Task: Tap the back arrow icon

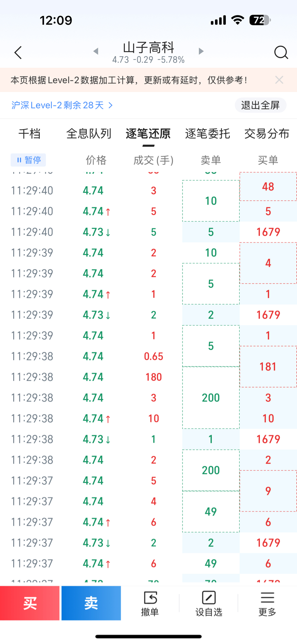Action: (x=18, y=53)
